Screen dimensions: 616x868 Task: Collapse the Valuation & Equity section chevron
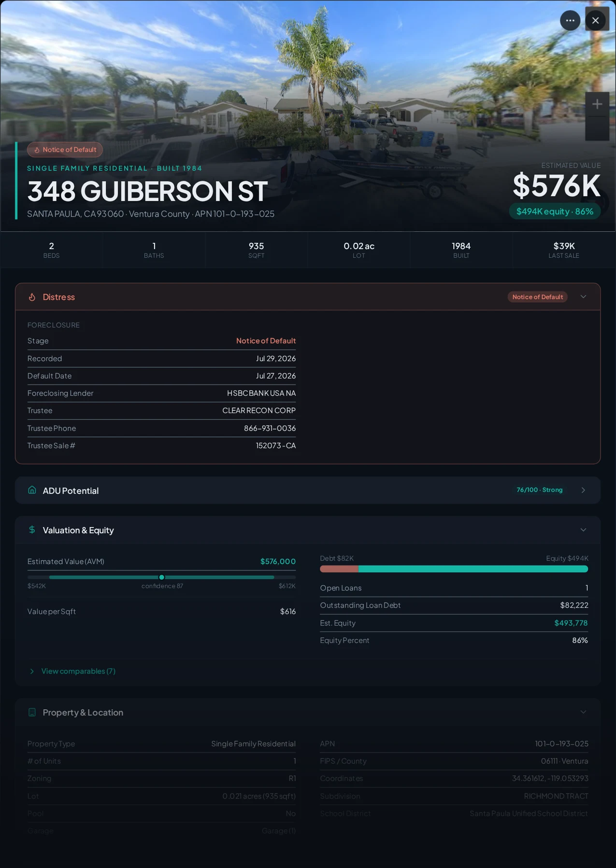click(583, 530)
